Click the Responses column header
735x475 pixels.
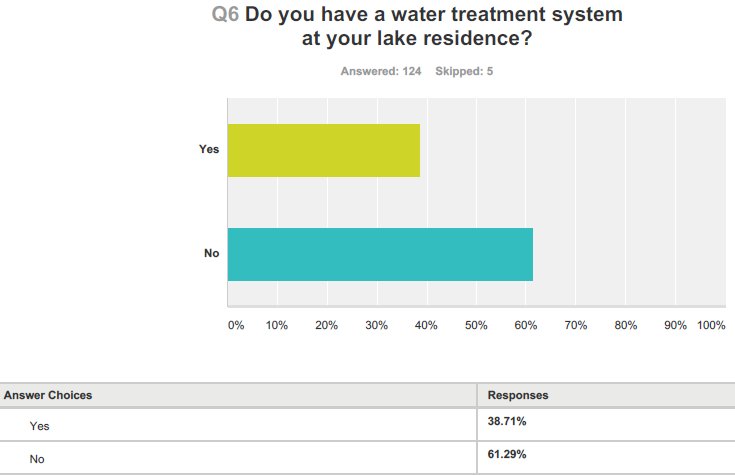(x=517, y=395)
